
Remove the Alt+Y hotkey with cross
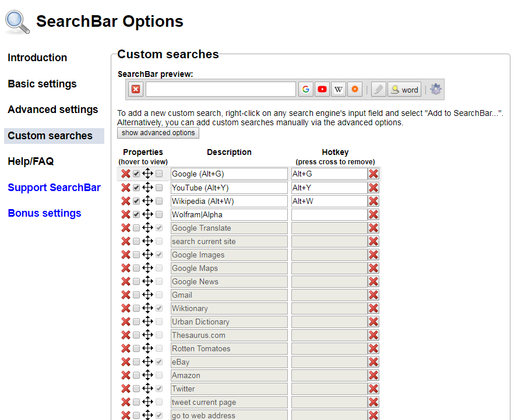tap(374, 188)
